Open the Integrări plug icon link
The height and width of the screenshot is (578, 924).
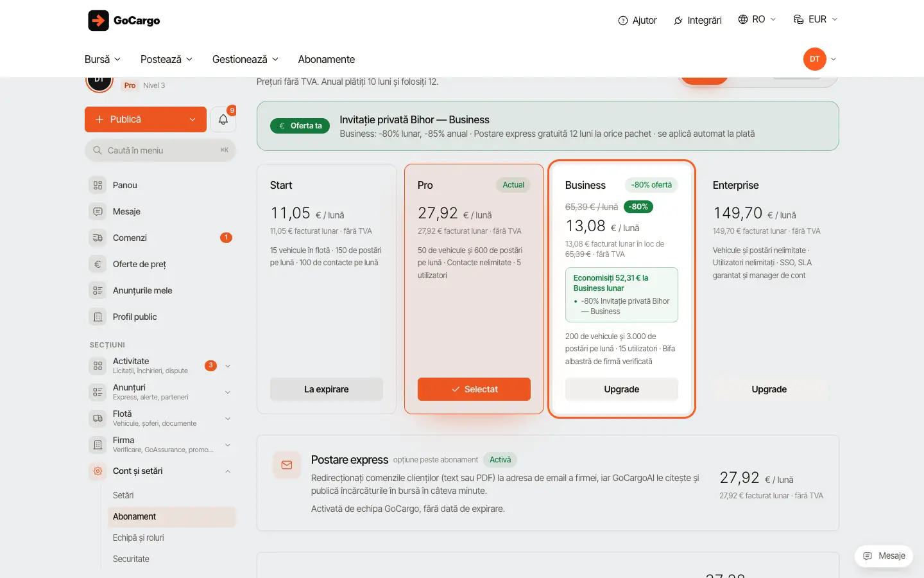pos(678,21)
